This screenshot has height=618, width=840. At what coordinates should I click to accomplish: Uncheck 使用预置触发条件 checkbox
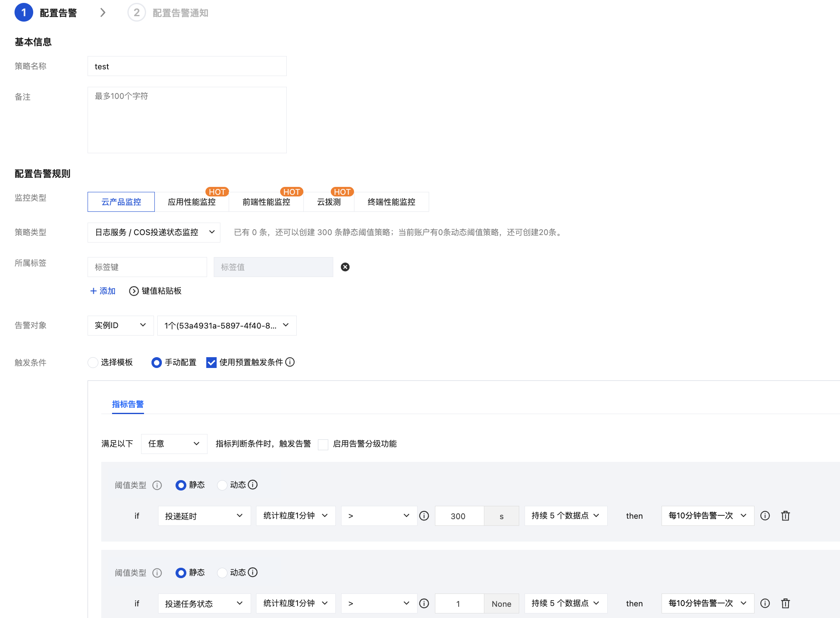(x=211, y=363)
